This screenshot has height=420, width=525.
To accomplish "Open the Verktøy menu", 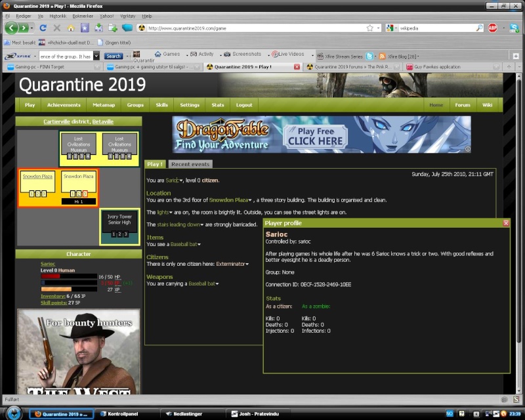I will [127, 16].
